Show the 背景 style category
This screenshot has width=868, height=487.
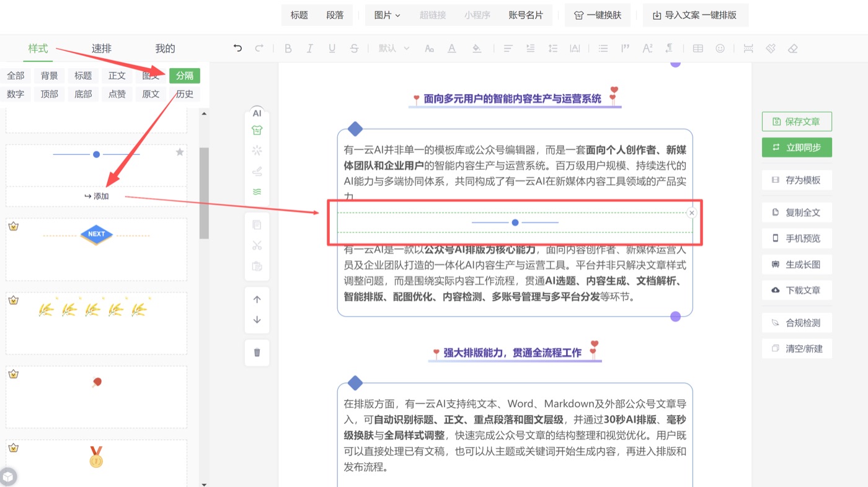coord(50,76)
